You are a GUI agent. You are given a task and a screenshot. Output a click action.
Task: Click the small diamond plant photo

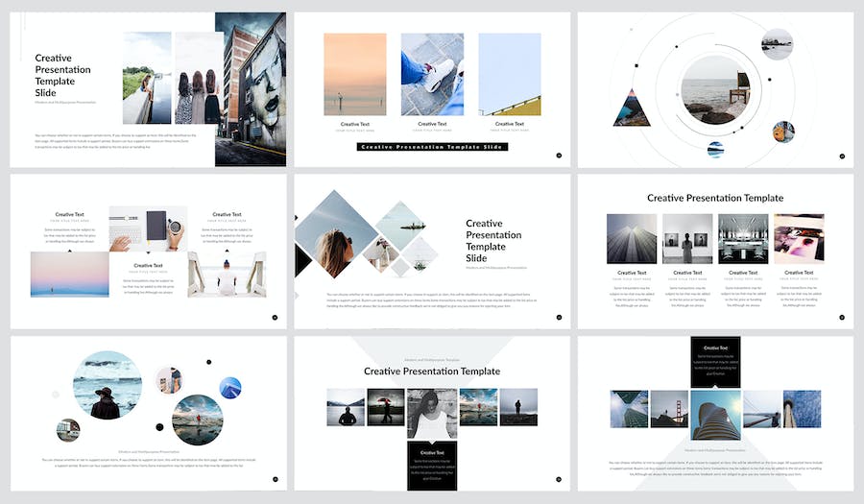(x=420, y=255)
